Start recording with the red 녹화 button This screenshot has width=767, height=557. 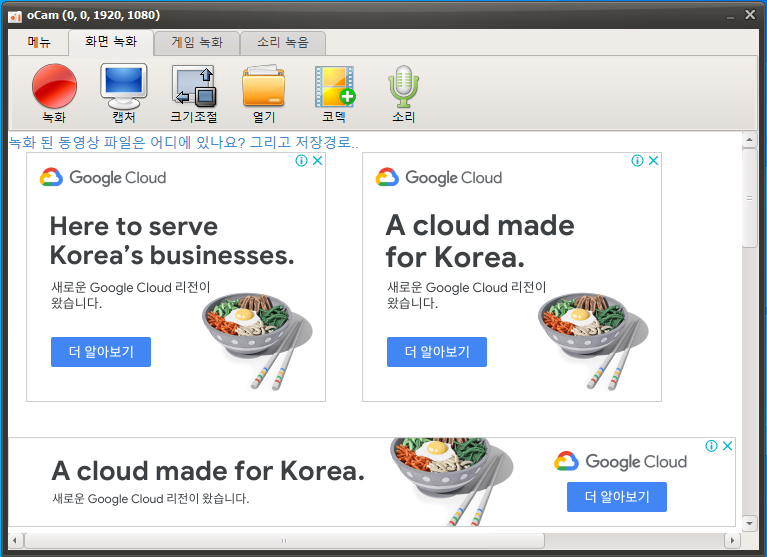click(x=54, y=93)
